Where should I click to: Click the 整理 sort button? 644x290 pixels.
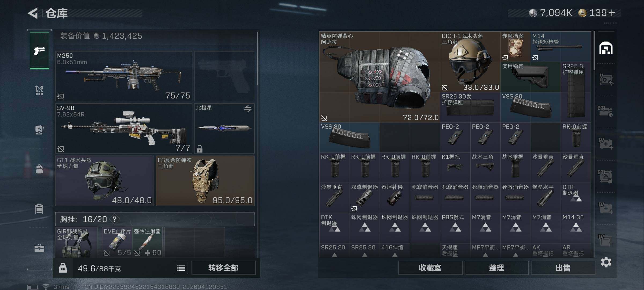click(496, 268)
